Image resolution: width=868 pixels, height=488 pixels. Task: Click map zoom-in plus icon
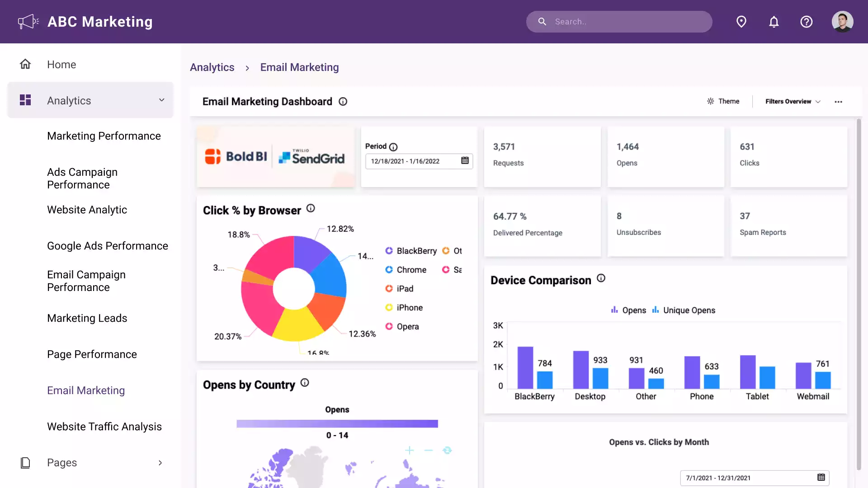(x=409, y=450)
